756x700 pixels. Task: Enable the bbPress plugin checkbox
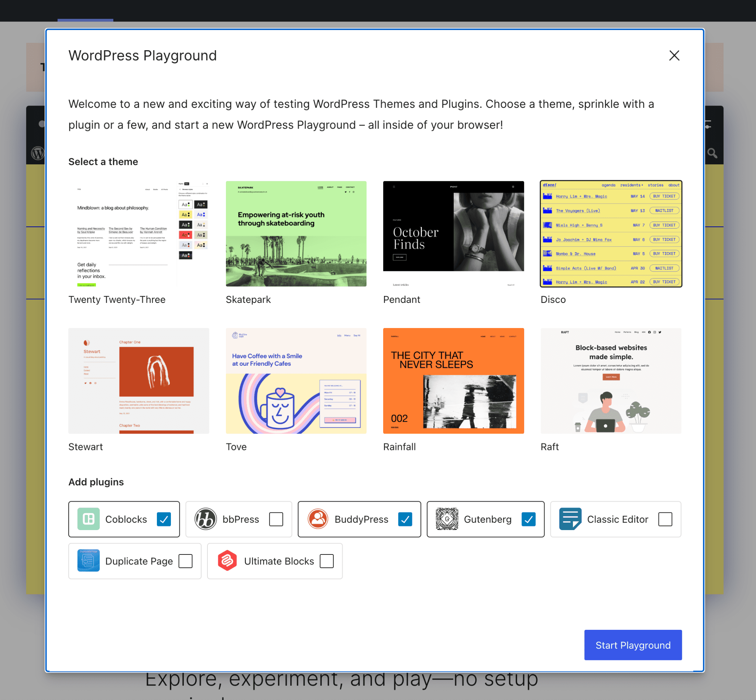pos(276,519)
